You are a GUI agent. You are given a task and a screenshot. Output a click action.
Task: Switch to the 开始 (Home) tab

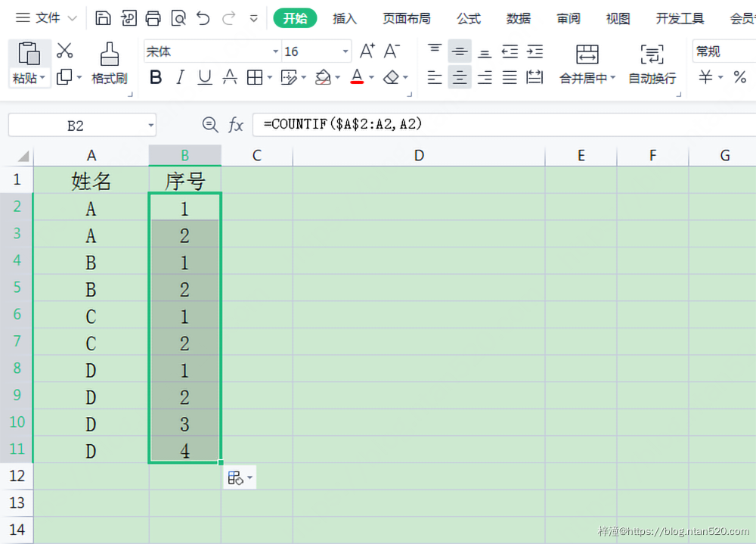[295, 18]
